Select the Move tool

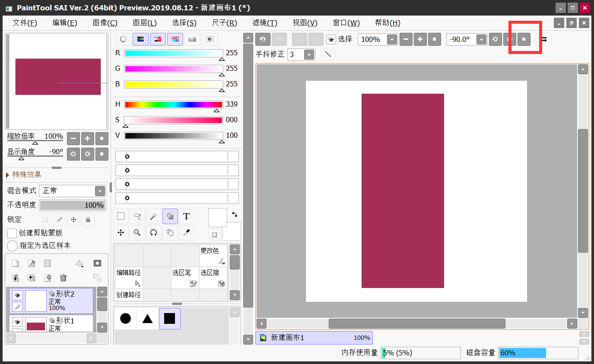pos(121,233)
